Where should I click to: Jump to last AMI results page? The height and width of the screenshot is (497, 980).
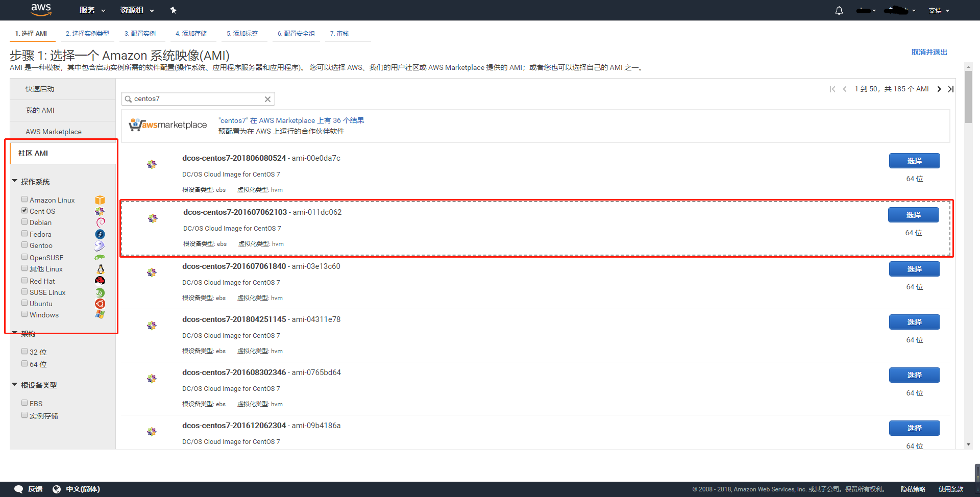point(950,89)
